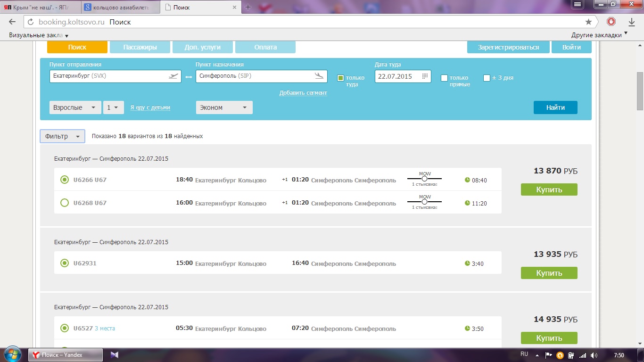
Task: Open the 'Взрослые' passenger type dropdown
Action: [x=75, y=107]
